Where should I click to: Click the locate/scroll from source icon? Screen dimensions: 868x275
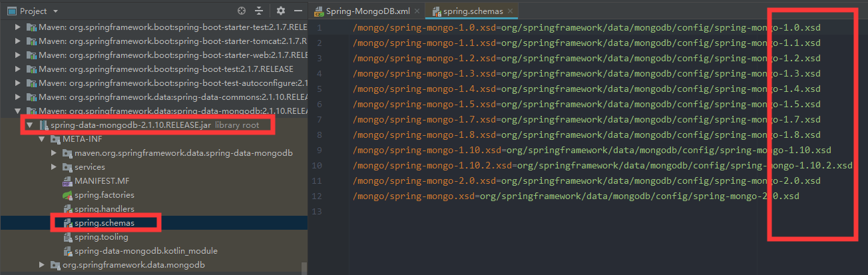point(242,11)
